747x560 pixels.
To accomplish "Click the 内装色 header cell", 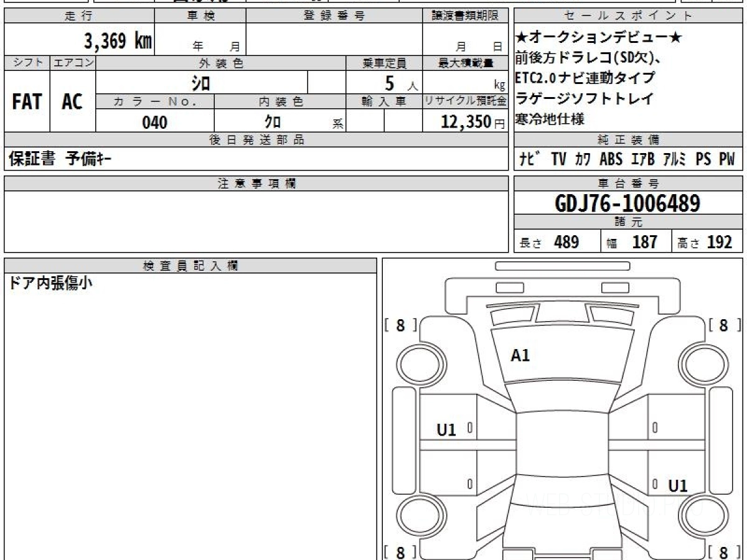I will point(280,102).
